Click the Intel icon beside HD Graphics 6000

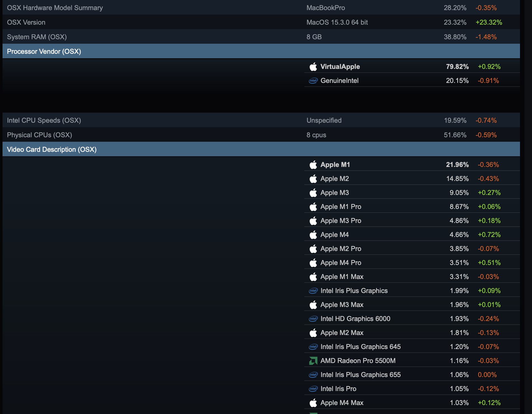click(313, 319)
